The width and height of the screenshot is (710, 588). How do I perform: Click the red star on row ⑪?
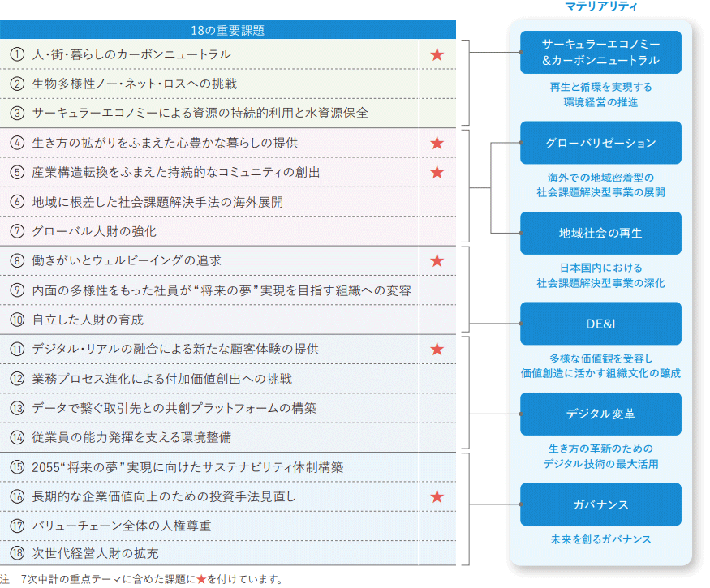pyautogui.click(x=437, y=349)
